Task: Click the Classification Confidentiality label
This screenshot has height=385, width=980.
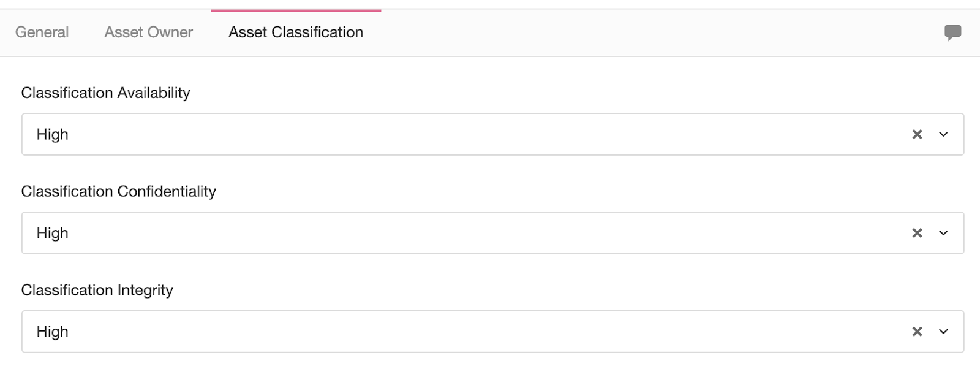Action: coord(118,191)
